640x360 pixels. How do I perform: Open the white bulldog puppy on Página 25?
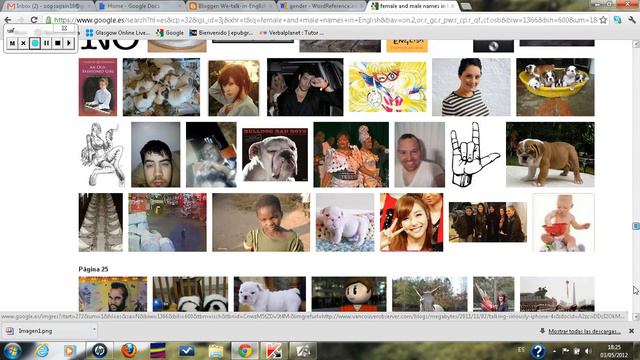point(270,294)
